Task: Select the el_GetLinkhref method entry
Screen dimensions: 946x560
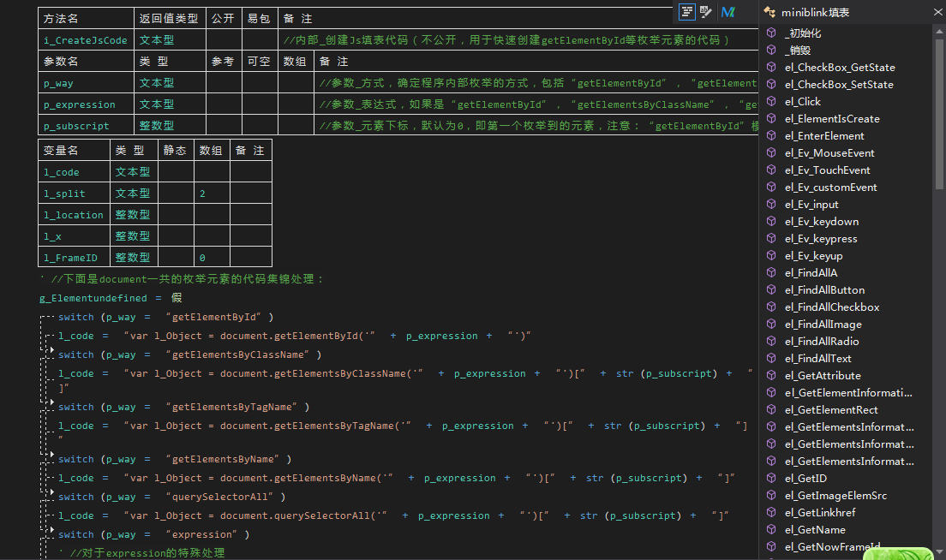Action: pyautogui.click(x=826, y=512)
